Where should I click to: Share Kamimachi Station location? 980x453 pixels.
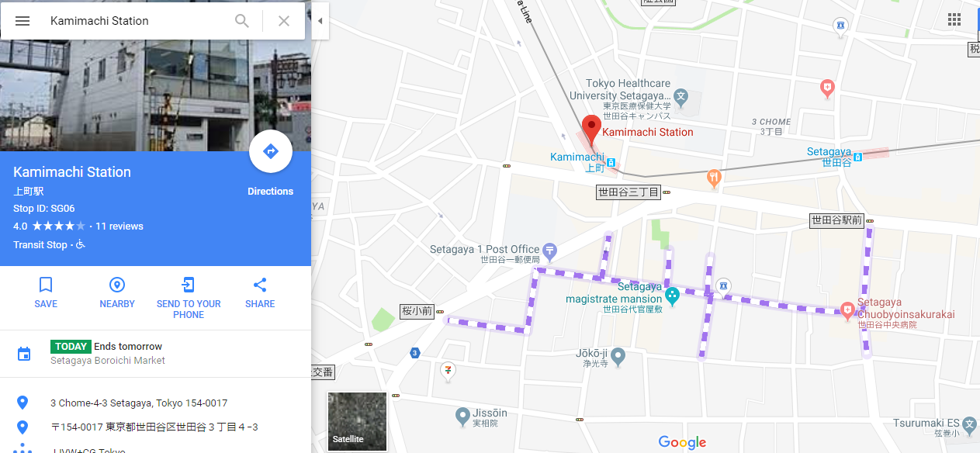pyautogui.click(x=260, y=292)
